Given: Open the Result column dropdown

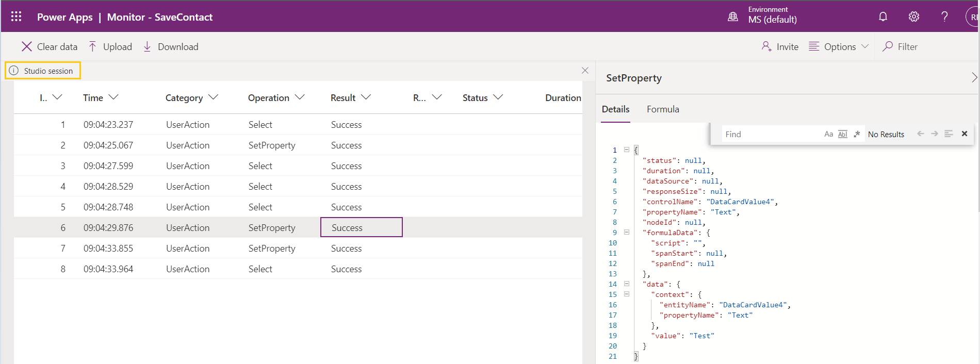Looking at the screenshot, I should (366, 97).
